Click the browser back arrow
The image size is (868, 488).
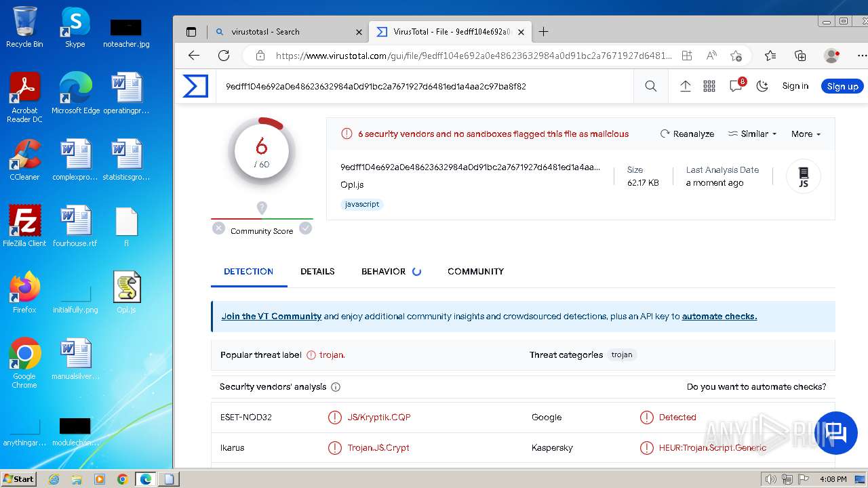click(x=194, y=56)
